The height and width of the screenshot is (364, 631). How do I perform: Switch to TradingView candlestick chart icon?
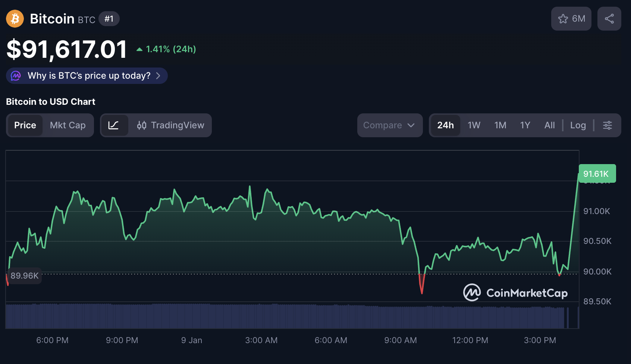coord(142,125)
